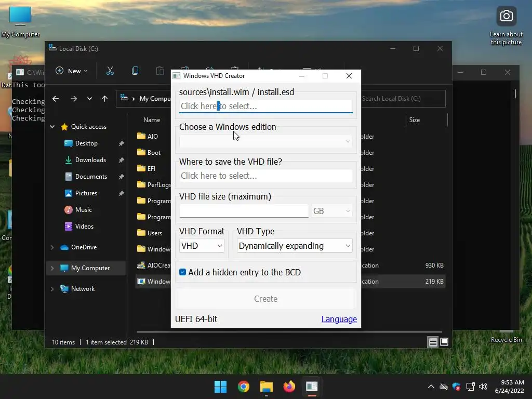The image size is (532, 399).
Task: Open the clock and date flyout
Action: (509, 387)
